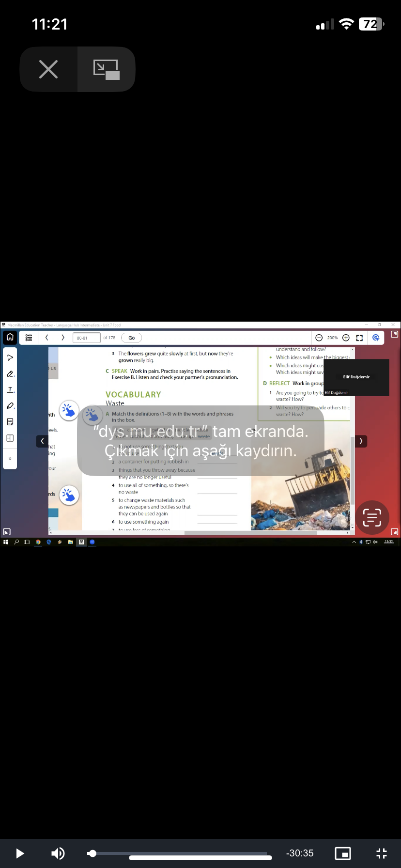Exit fullscreen using the inward arrows icon
Screen dimensions: 401x868
pyautogui.click(x=382, y=853)
